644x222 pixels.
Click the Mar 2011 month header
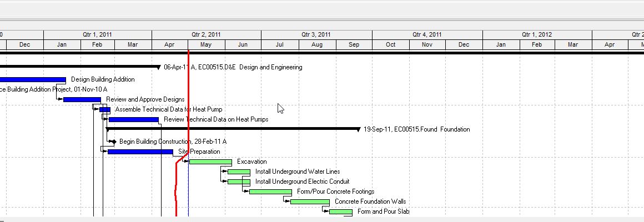click(133, 45)
